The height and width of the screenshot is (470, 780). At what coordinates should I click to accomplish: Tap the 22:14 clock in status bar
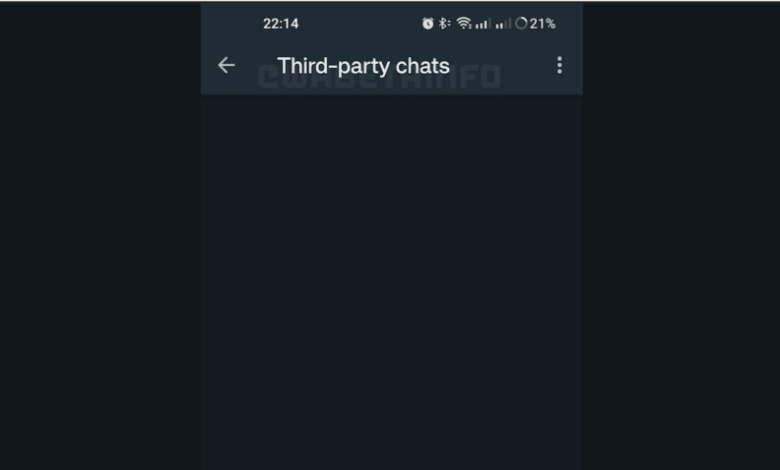(x=281, y=23)
